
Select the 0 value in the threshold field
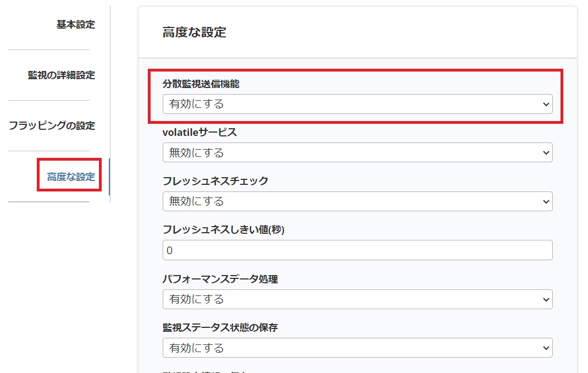point(169,250)
